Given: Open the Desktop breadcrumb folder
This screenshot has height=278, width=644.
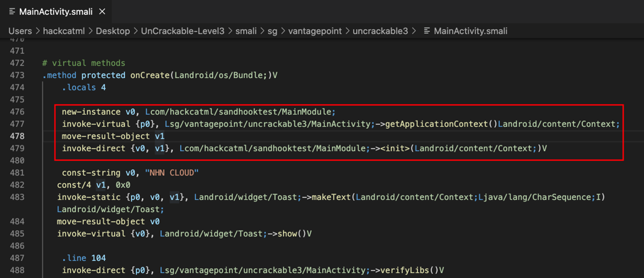Looking at the screenshot, I should (x=113, y=31).
